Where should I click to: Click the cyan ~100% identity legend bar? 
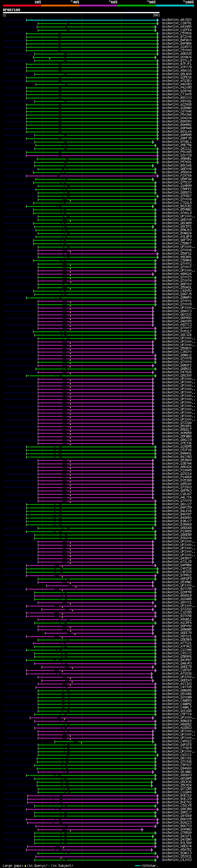(x=175, y=6)
